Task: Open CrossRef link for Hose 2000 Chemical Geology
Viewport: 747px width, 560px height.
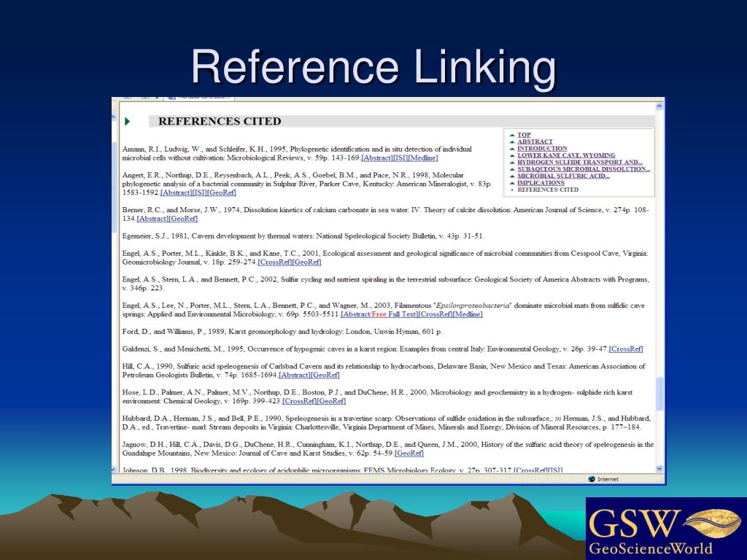Action: coord(299,401)
